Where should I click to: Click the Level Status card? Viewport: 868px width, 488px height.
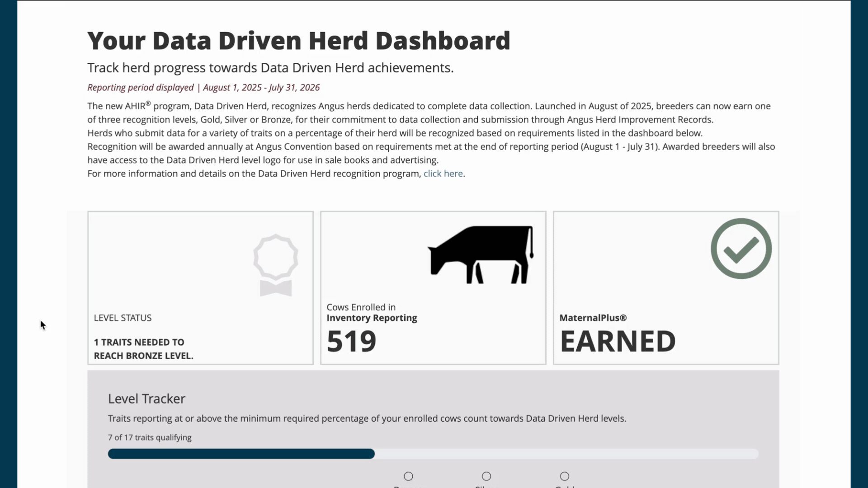[x=200, y=287]
